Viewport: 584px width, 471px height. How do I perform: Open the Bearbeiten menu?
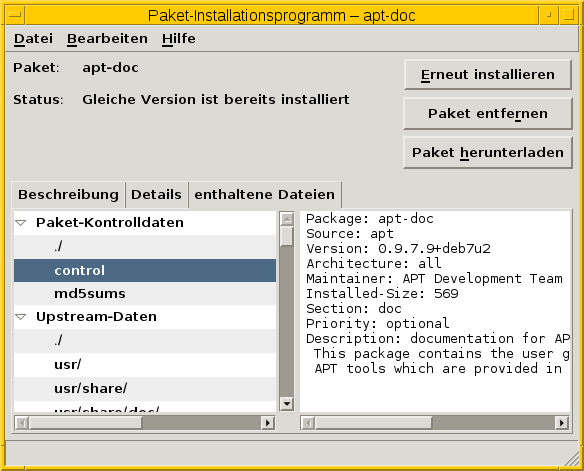point(107,39)
